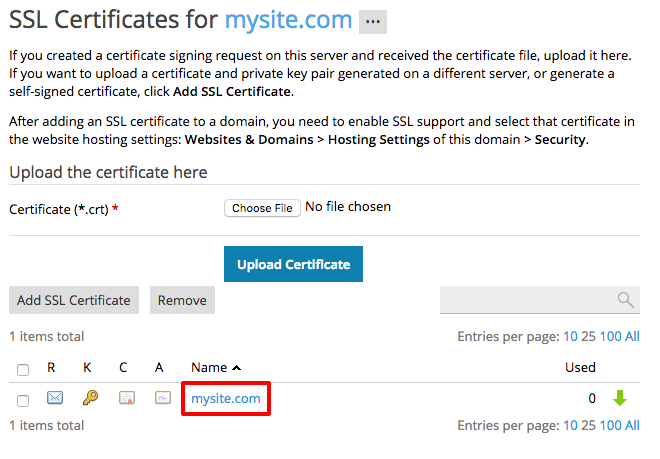Open the ellipsis menu beside the page title
This screenshot has width=660, height=459.
pos(373,21)
